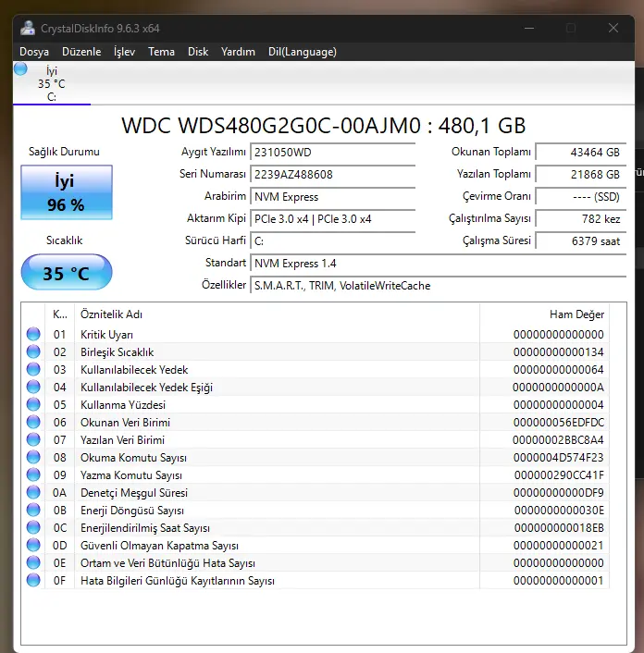This screenshot has height=653, width=644.
Task: Click the status orb for Enerji Döngüsü Sayısı
Action: (33, 510)
